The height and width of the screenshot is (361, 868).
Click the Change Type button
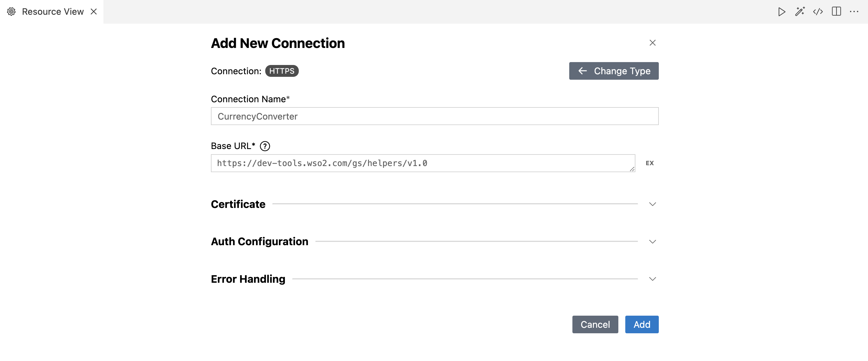point(614,71)
